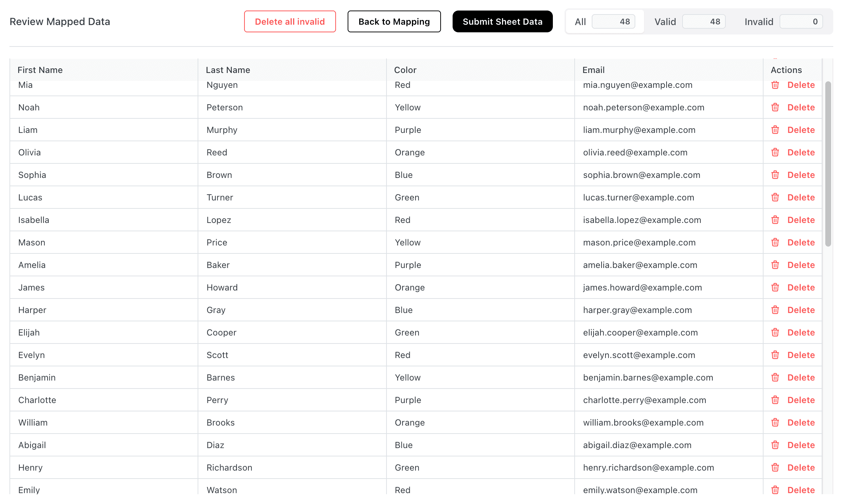Submit Sheet Data
Viewport: 842px width, 504px height.
point(502,21)
